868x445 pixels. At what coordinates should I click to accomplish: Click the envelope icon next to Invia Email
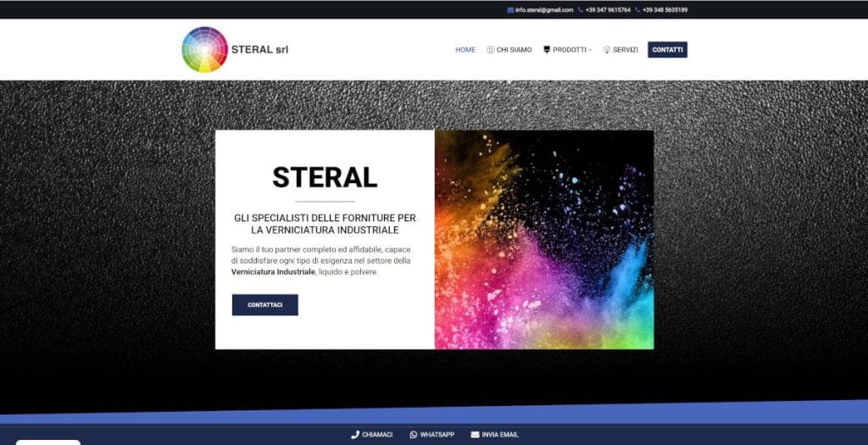(475, 435)
